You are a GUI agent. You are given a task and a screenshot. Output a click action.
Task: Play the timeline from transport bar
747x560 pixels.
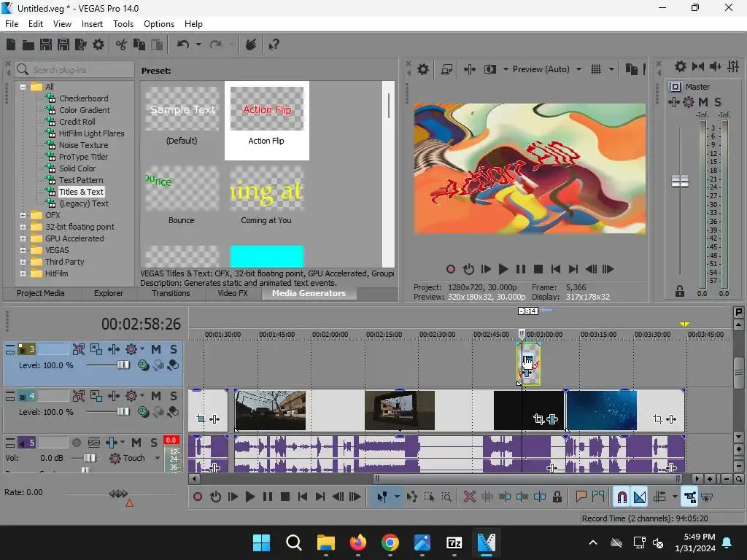249,497
